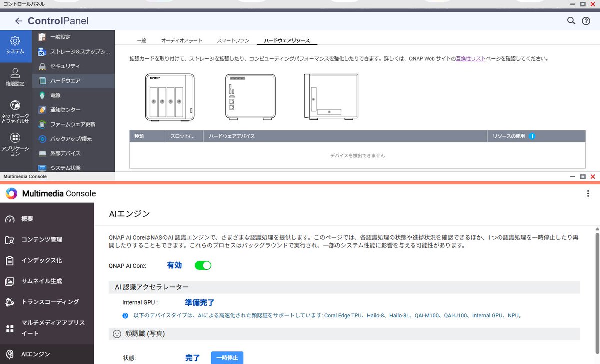Open マルチメディアアプリスイート section
Screen dimensions: 600x364
tap(47, 328)
